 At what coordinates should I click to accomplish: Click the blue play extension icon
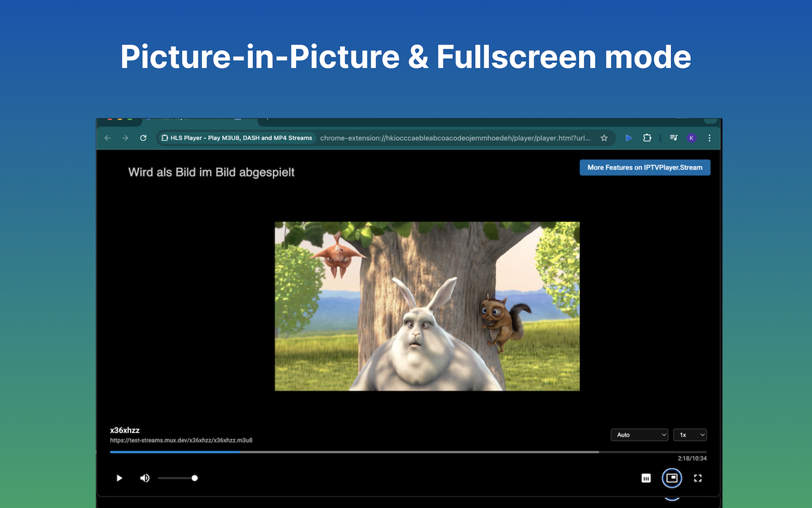point(628,138)
